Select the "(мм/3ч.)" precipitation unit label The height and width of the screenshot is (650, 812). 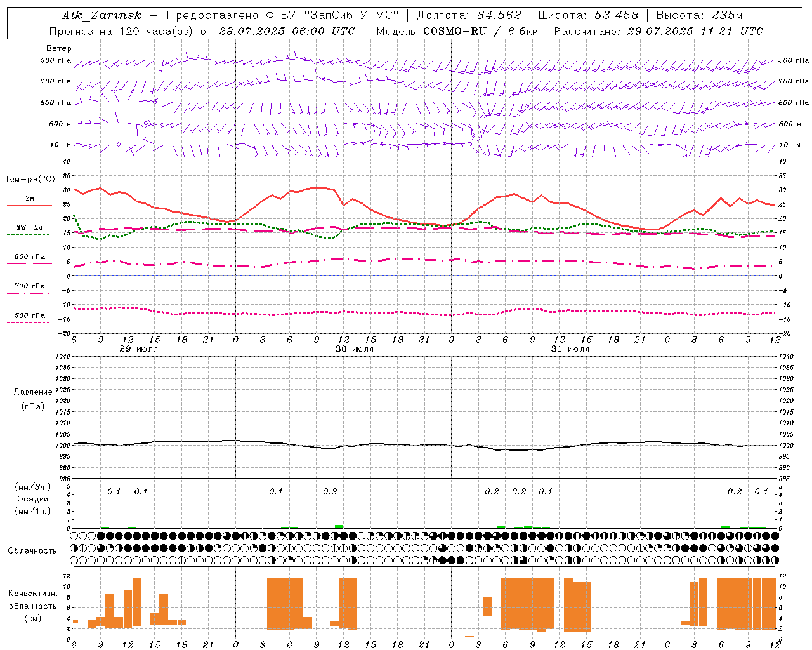click(33, 487)
